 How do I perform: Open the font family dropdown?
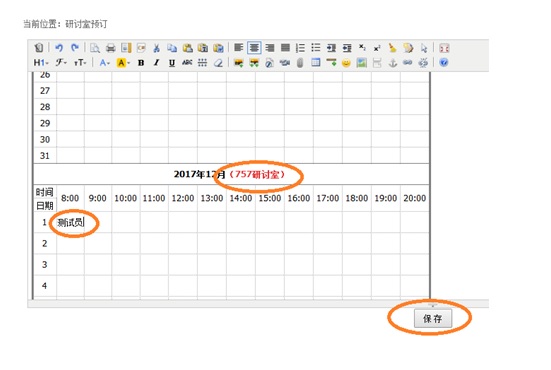click(x=60, y=63)
